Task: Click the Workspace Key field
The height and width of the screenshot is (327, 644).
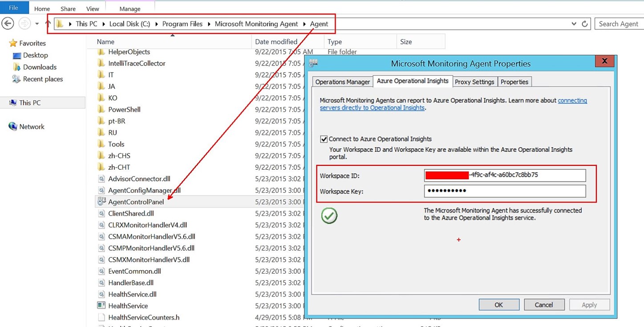Action: tap(505, 191)
